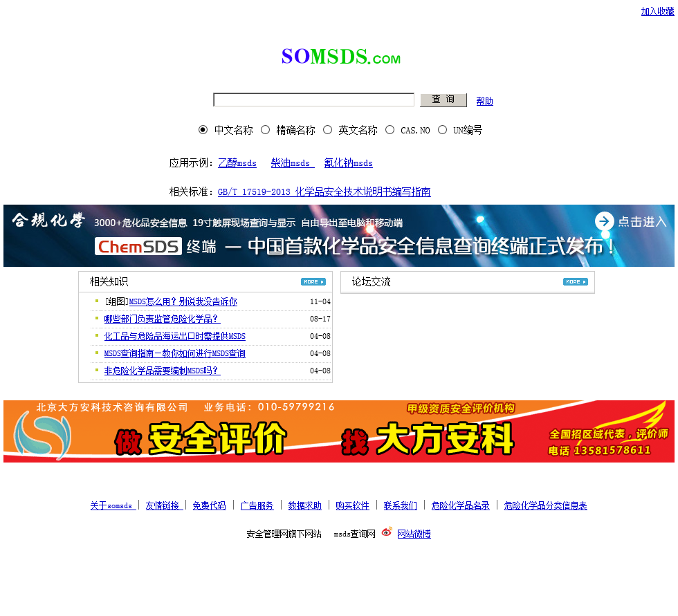Go to 联系我们 footer link
Screen dimensions: 678x616
coord(401,505)
